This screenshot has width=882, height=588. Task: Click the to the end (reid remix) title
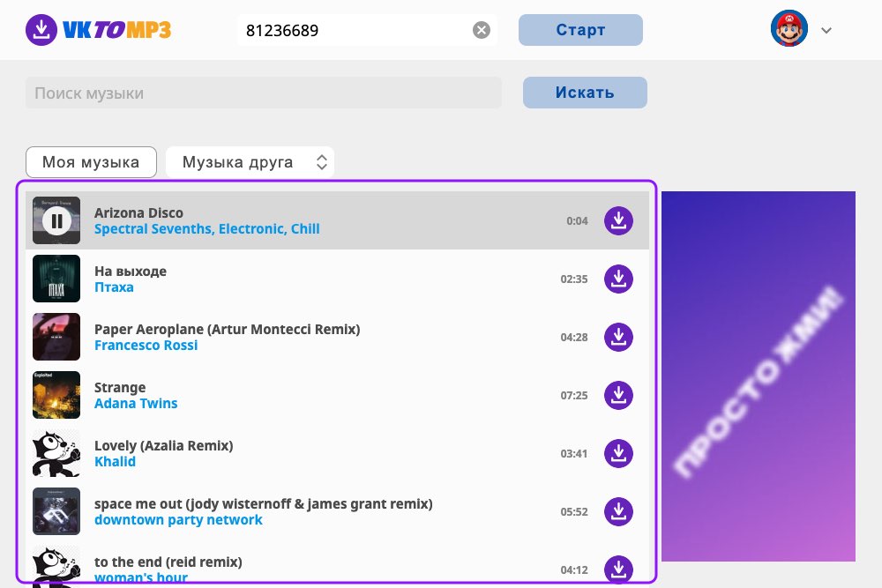click(168, 562)
